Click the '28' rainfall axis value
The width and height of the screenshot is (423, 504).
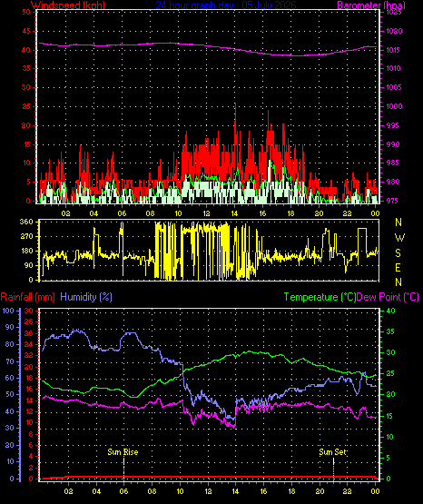(28, 321)
